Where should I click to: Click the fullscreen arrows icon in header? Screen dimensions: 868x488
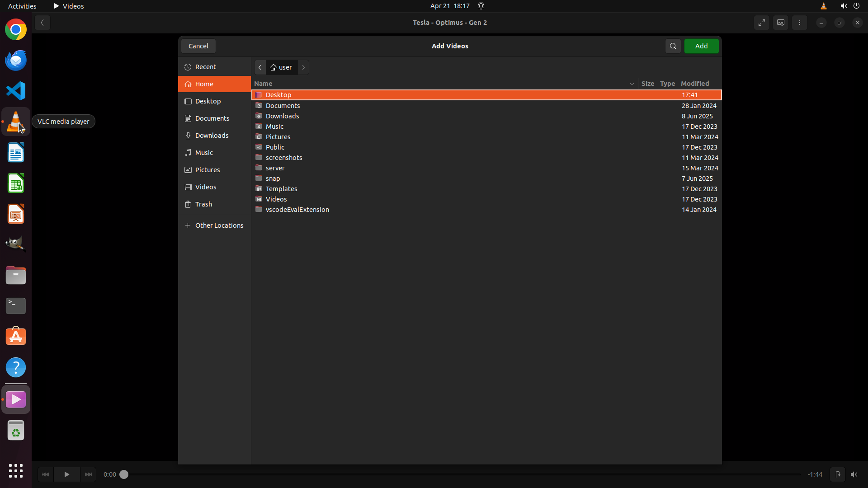point(762,23)
